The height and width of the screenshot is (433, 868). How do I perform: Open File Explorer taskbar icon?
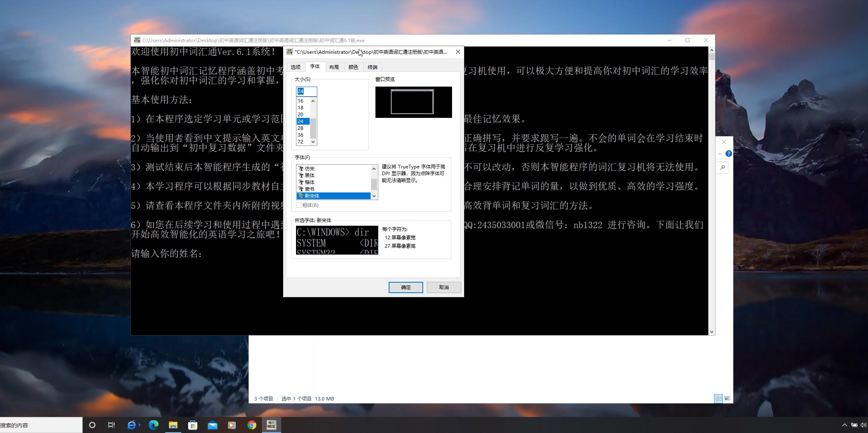tap(173, 425)
